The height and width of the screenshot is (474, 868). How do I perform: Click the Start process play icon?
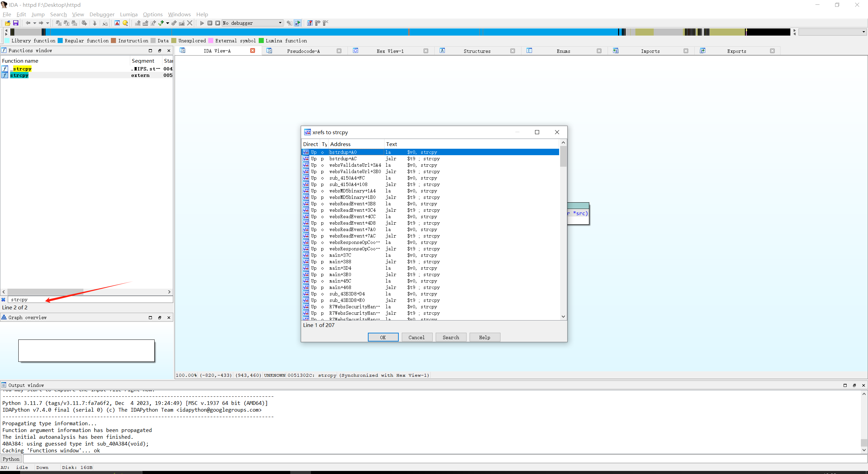coord(202,23)
